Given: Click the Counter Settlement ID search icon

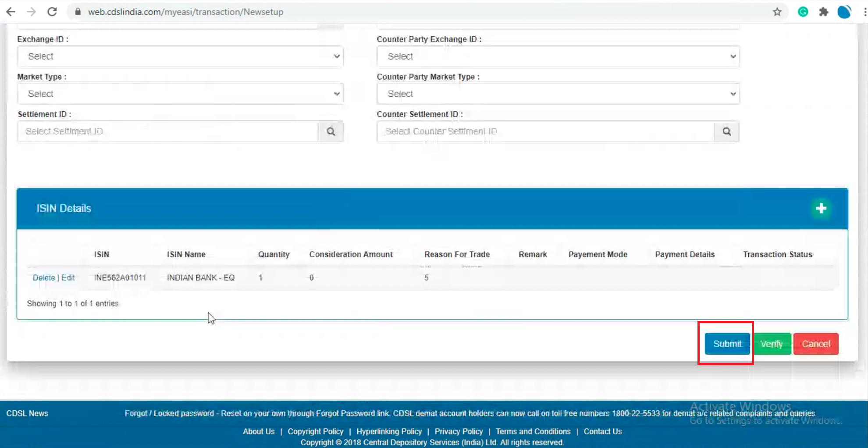Looking at the screenshot, I should (726, 132).
